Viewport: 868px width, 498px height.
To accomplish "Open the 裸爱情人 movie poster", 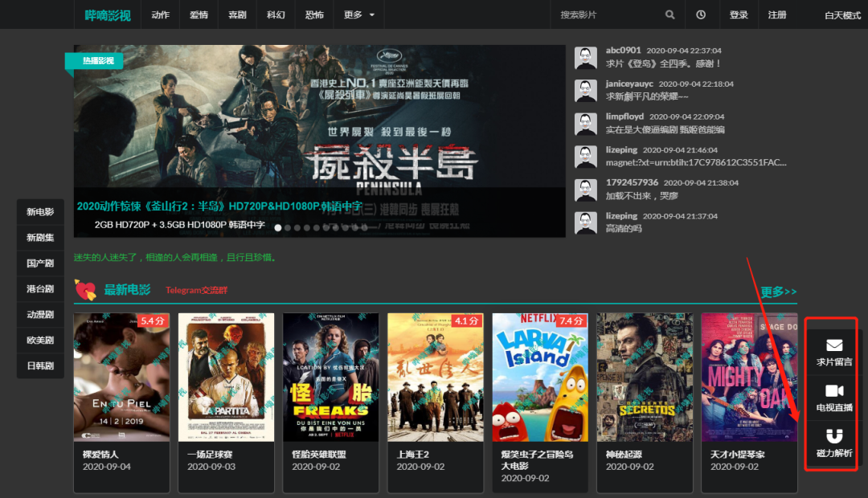I will [x=122, y=378].
